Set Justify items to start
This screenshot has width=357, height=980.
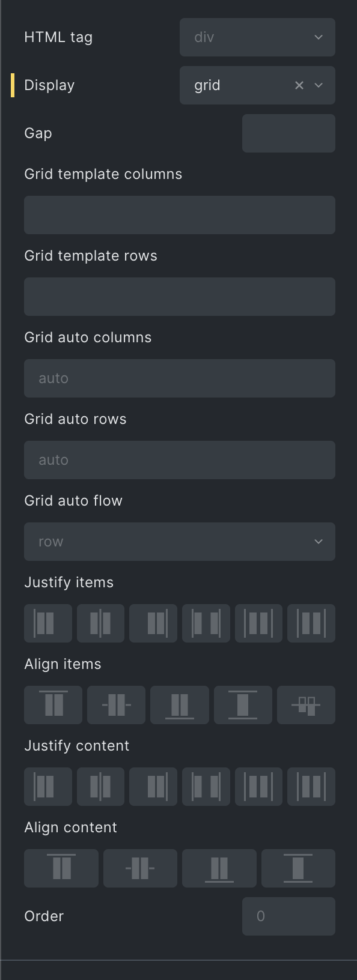pyautogui.click(x=48, y=623)
